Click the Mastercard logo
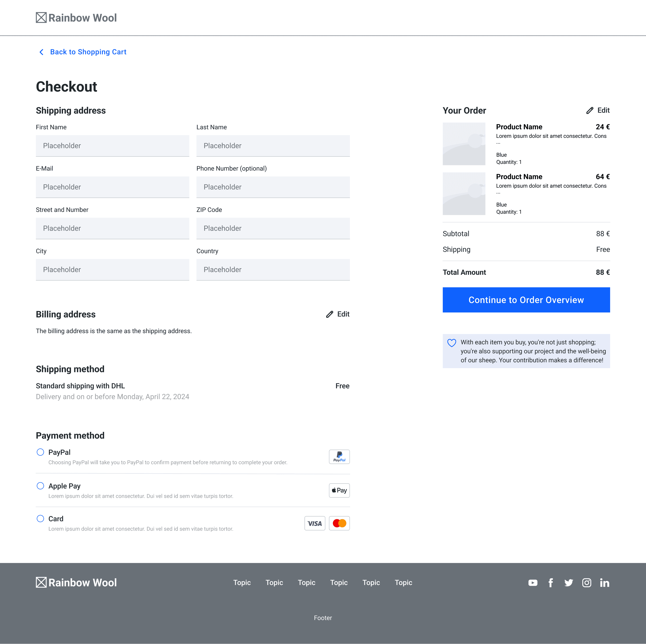Image resolution: width=646 pixels, height=644 pixels. click(339, 523)
